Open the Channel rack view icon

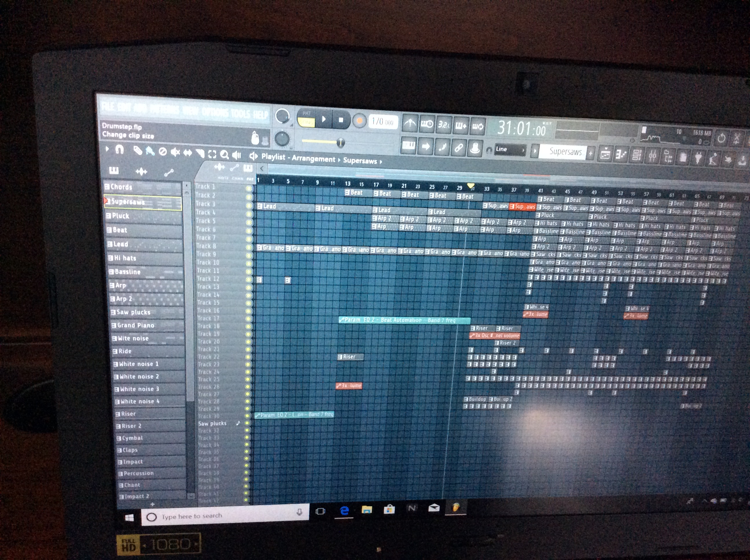pyautogui.click(x=637, y=156)
